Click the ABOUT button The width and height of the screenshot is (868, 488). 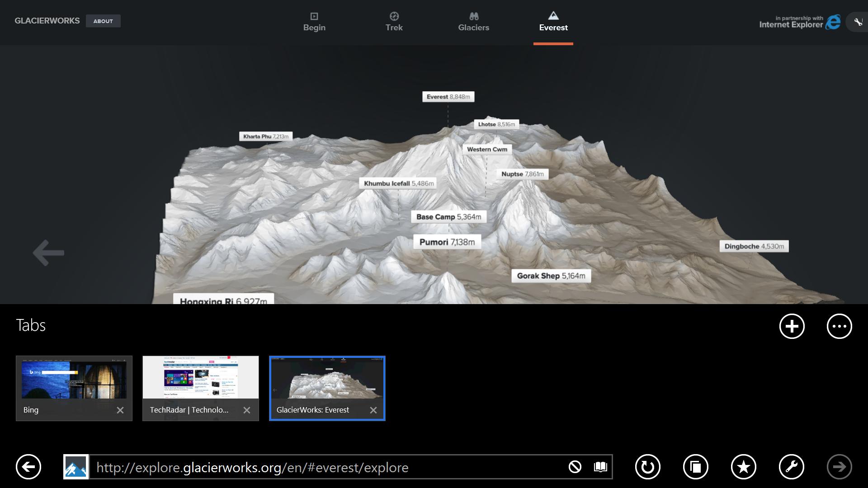click(103, 21)
